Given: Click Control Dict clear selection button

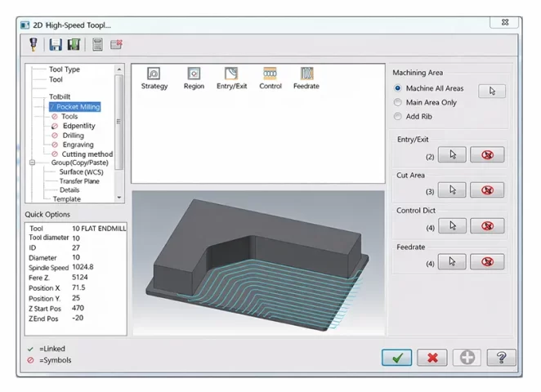Looking at the screenshot, I should (x=487, y=226).
